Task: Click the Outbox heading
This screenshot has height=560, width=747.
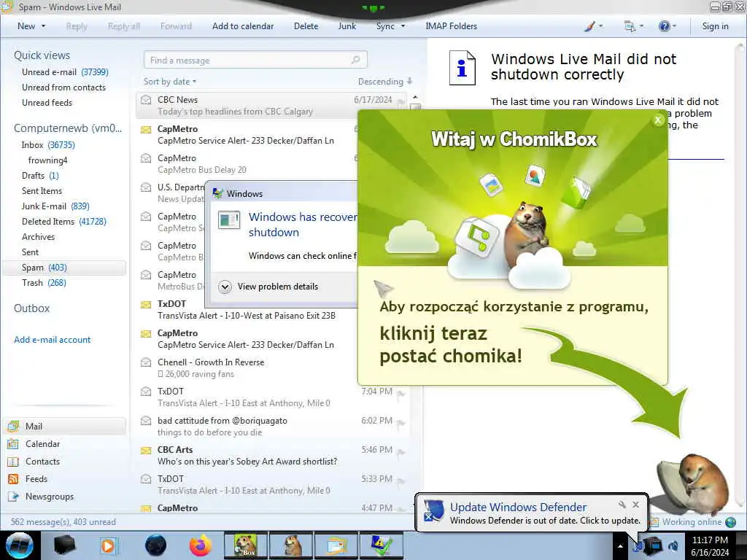Action: click(x=31, y=308)
